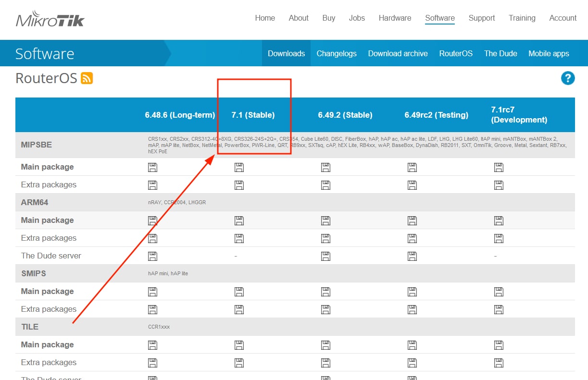Download SMIPS Extra packages 7.1rc7 Development
Viewport: 588px width, 380px height.
click(x=499, y=309)
